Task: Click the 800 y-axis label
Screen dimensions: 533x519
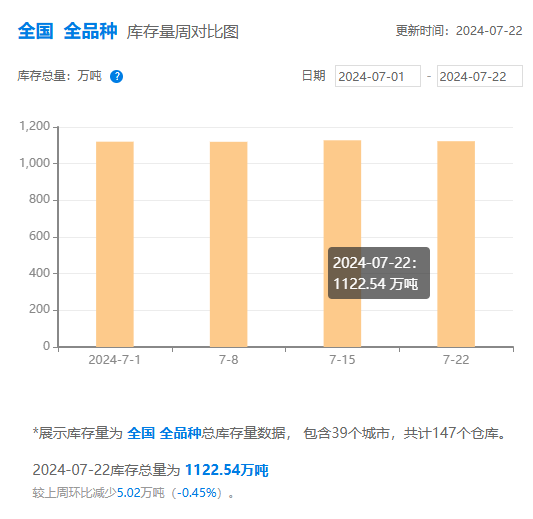Action: pyautogui.click(x=39, y=199)
